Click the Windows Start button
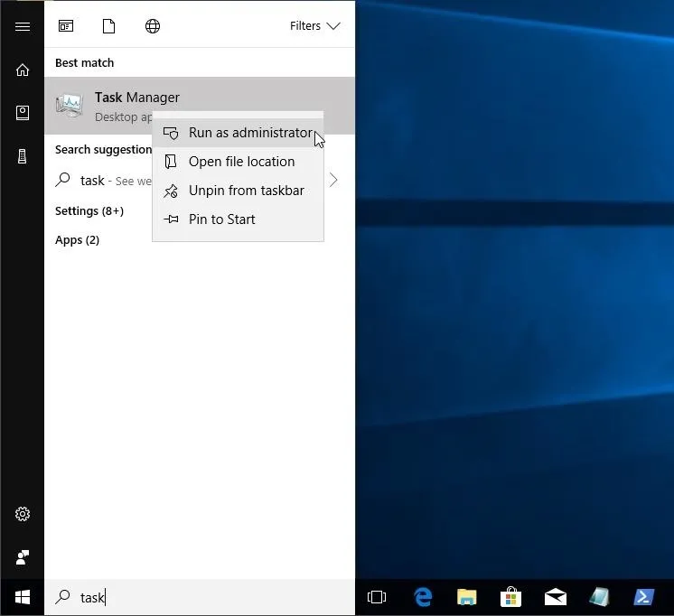Image resolution: width=674 pixels, height=616 pixels. pos(23,597)
